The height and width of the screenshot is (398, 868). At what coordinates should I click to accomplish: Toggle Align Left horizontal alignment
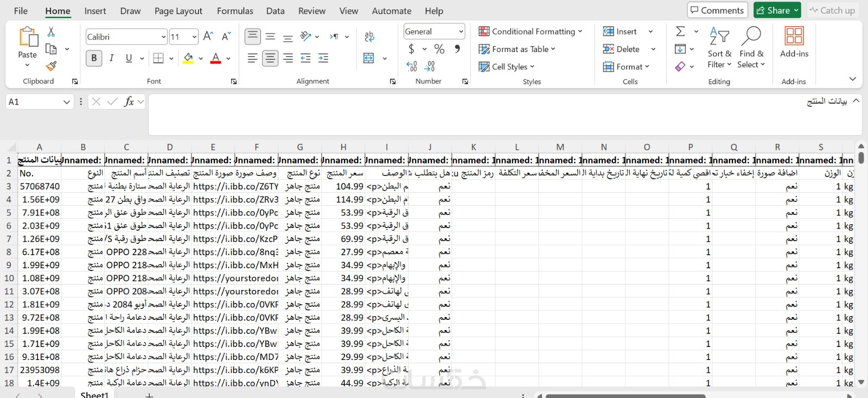pos(252,58)
